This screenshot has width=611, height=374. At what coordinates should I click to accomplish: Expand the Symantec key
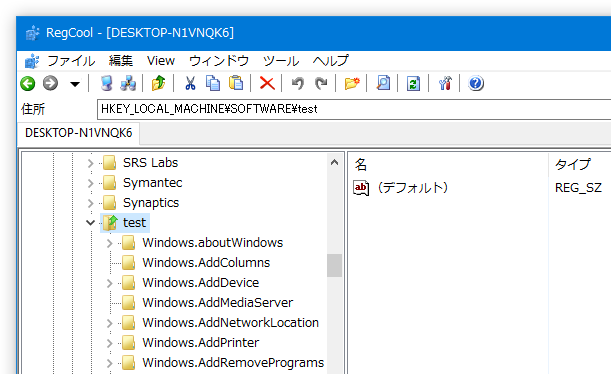[x=90, y=183]
